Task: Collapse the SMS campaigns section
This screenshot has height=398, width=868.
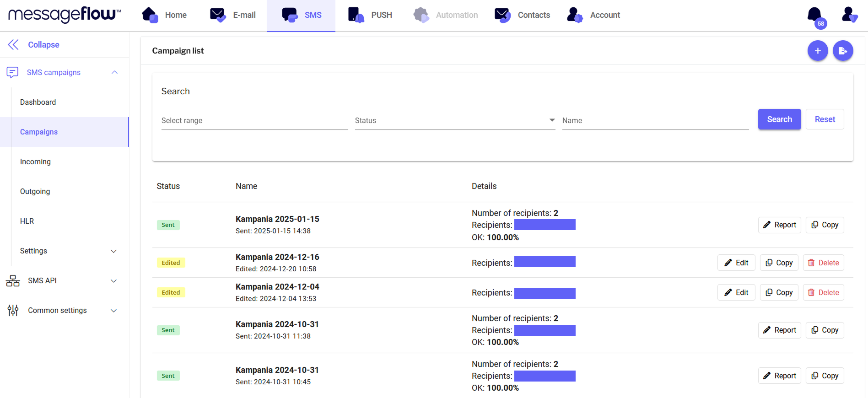Action: pos(114,72)
